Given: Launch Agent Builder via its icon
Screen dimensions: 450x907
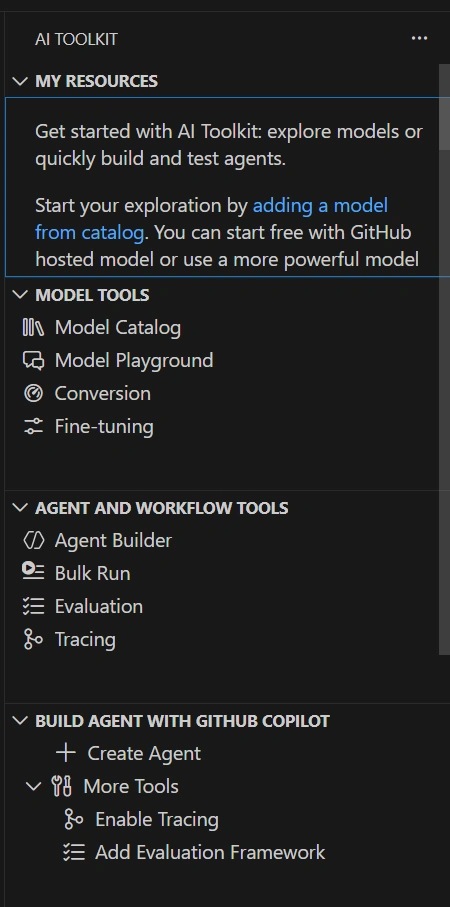Looking at the screenshot, I should coord(33,540).
